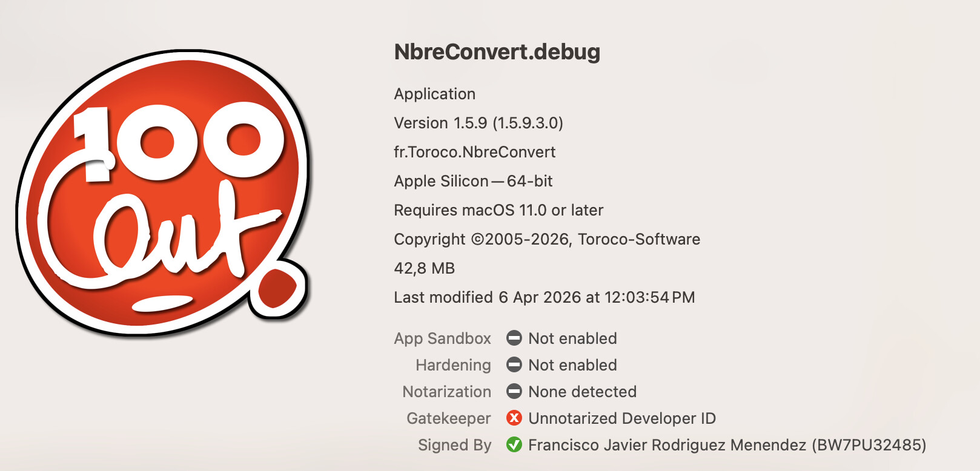Click the Apple Silicon 64-bit line

tap(473, 181)
